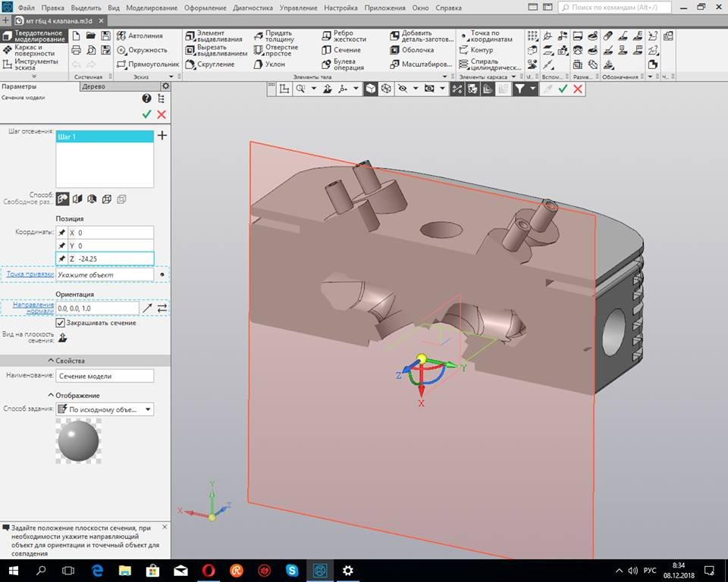The width and height of the screenshot is (728, 582).
Task: Open Opera browser from the taskbar
Action: click(209, 570)
